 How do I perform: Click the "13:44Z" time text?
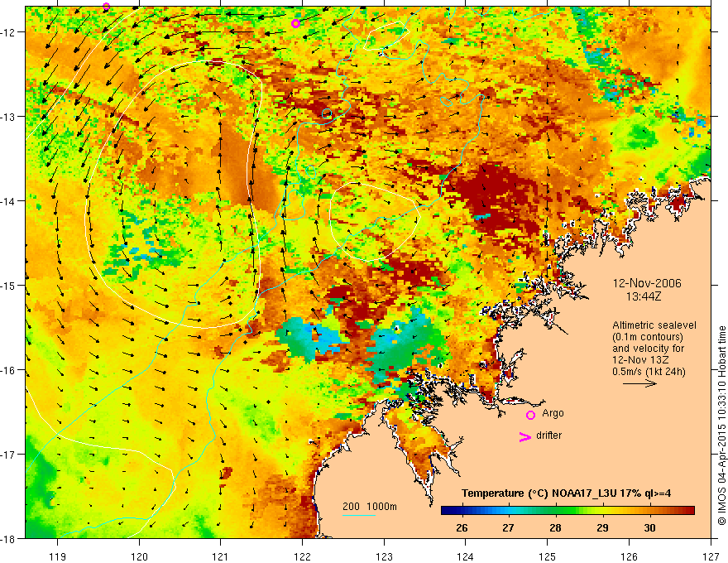pos(643,296)
